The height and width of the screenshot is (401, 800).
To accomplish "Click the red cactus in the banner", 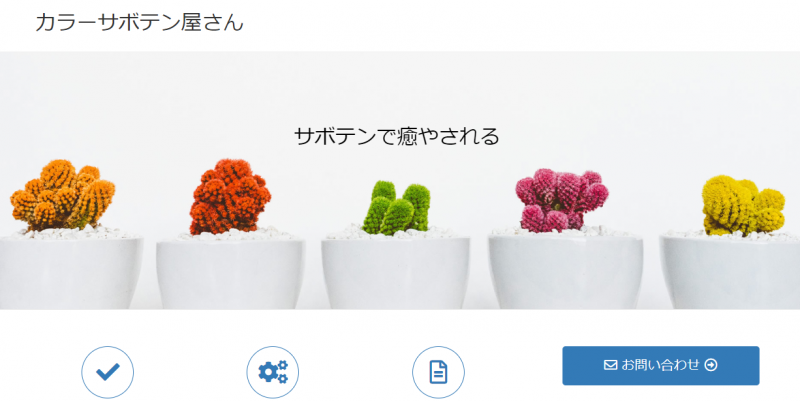I will pyautogui.click(x=230, y=196).
